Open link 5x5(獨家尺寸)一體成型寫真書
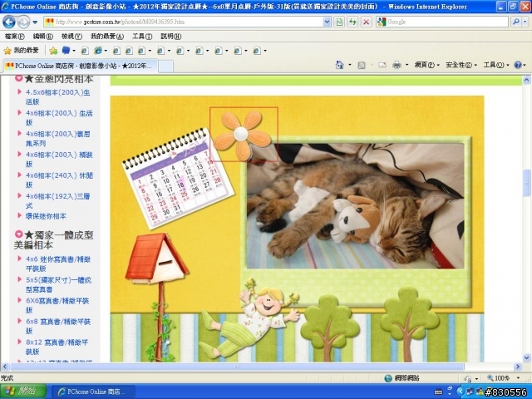The width and height of the screenshot is (532, 399). point(58,284)
